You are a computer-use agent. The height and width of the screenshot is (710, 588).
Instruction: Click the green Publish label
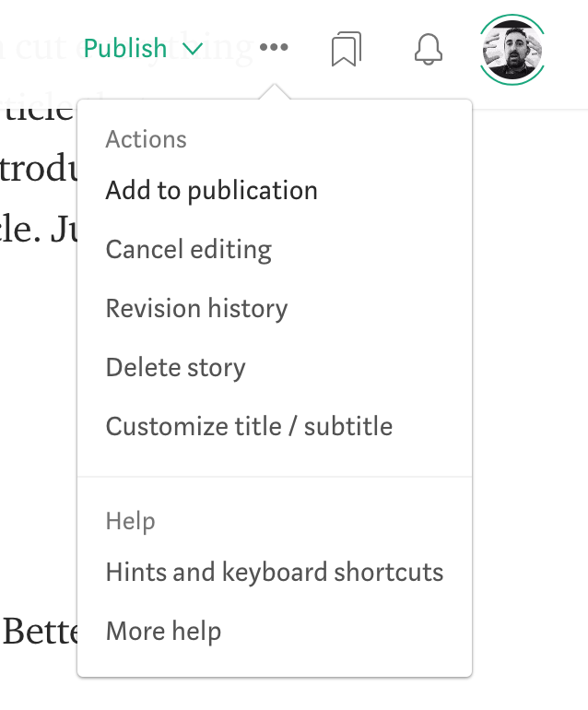[x=125, y=48]
